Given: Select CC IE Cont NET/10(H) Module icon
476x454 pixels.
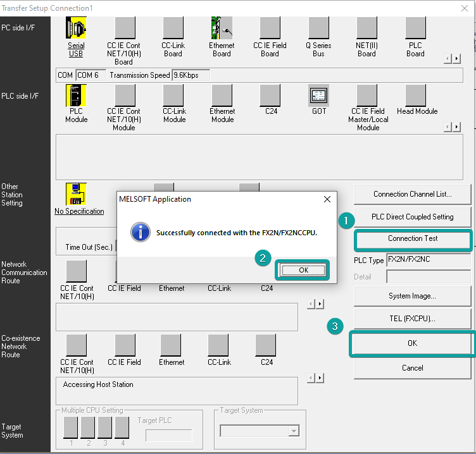Looking at the screenshot, I should 125,95.
